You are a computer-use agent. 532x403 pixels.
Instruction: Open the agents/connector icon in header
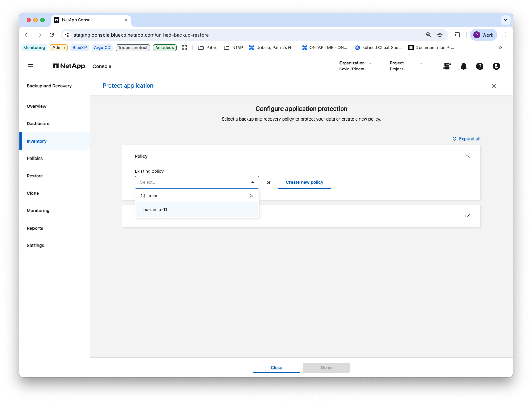[447, 66]
